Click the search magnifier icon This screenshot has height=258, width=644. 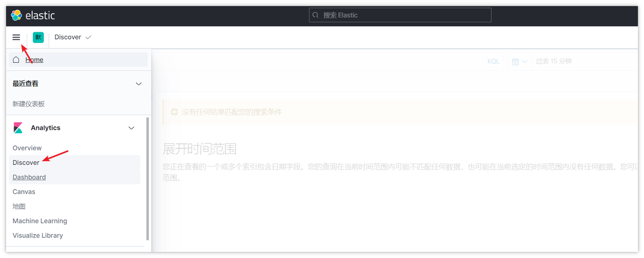pos(316,15)
